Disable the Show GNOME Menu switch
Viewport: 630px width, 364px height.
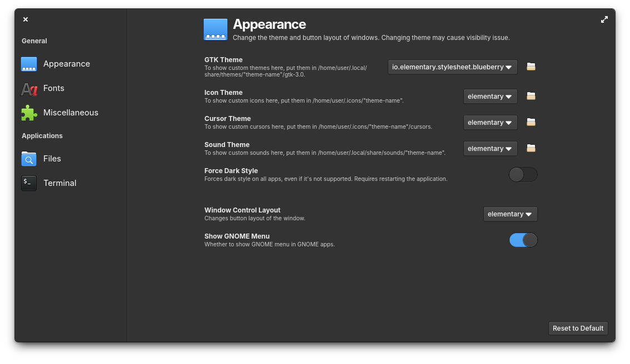(x=523, y=240)
